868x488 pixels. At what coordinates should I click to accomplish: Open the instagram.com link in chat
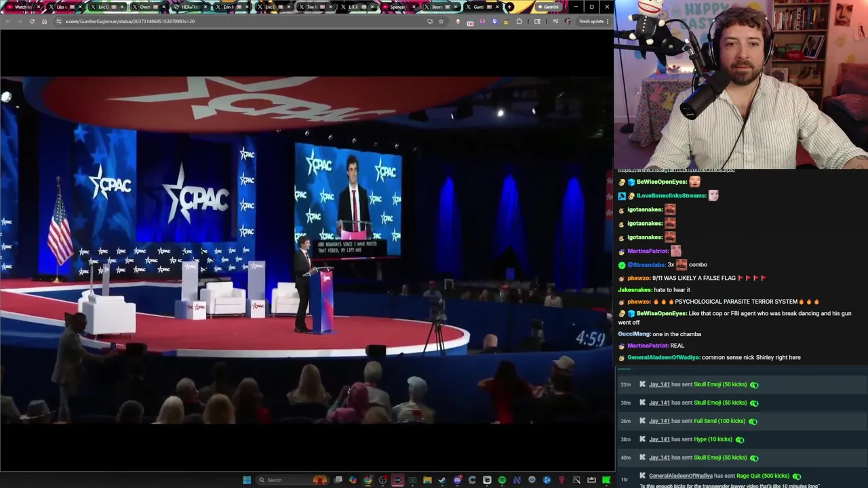pyautogui.click(x=676, y=169)
